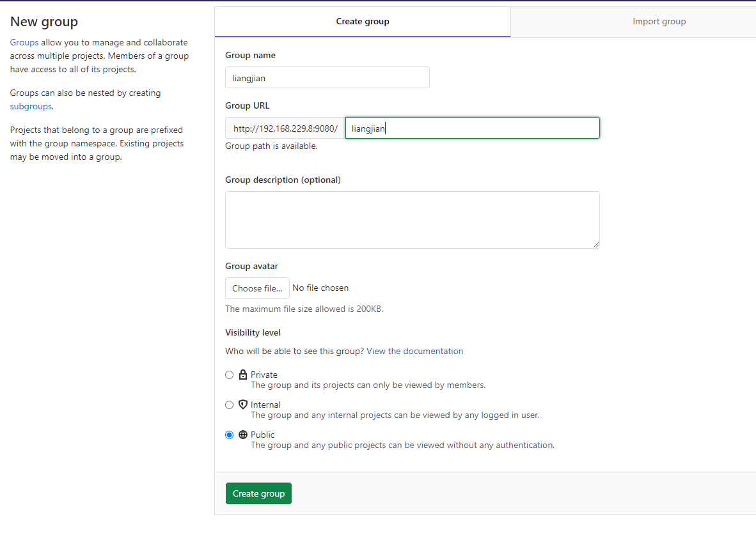Open the subgroups link

pyautogui.click(x=31, y=107)
